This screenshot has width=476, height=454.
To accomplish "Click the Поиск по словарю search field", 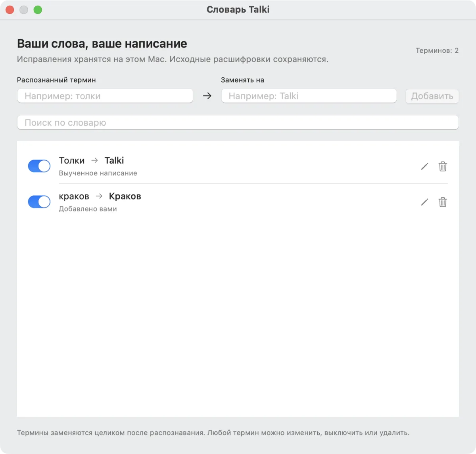I will [x=238, y=123].
